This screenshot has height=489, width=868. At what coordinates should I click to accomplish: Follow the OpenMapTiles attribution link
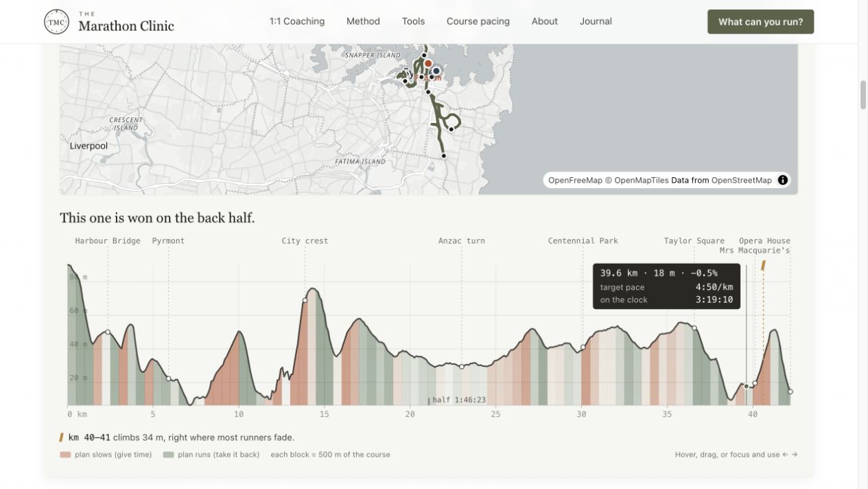pyautogui.click(x=641, y=180)
